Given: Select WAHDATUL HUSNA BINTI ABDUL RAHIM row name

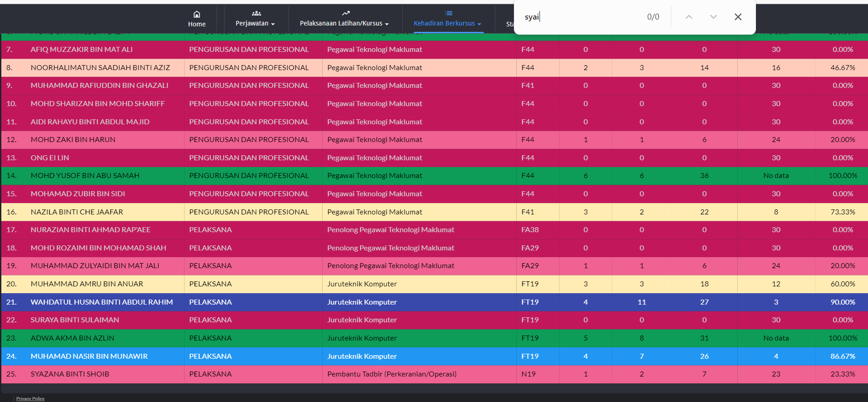Looking at the screenshot, I should [102, 302].
